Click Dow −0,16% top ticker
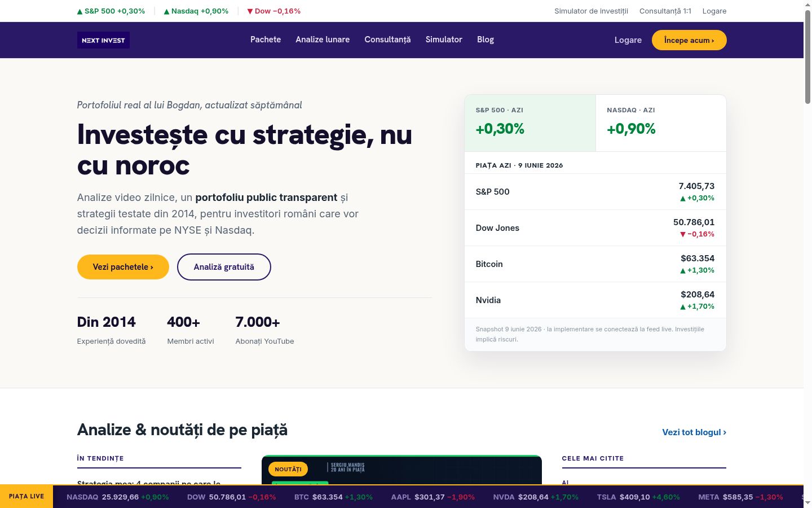Image resolution: width=812 pixels, height=508 pixels. pyautogui.click(x=274, y=11)
